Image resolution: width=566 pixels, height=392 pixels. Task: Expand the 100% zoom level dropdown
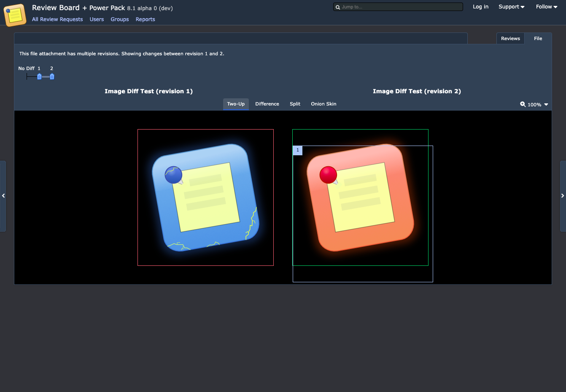point(538,105)
